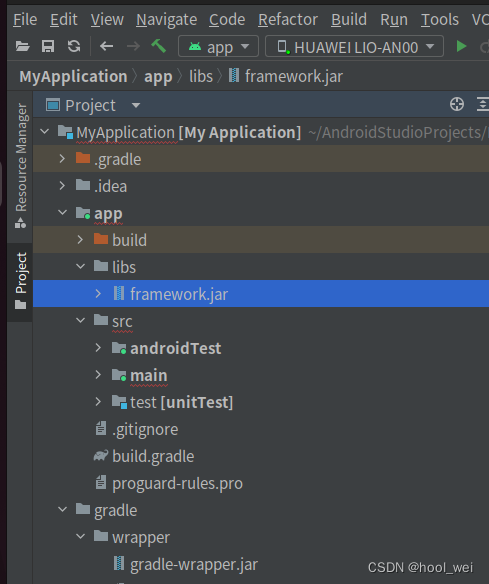The image size is (489, 584).
Task: Open the Run menu
Action: 394,19
